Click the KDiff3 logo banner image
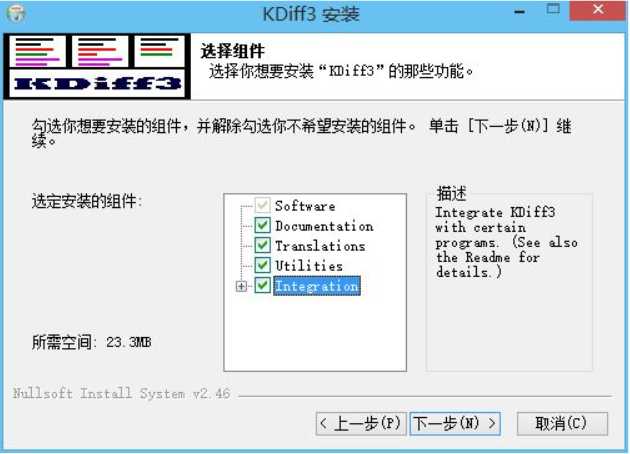The image size is (630, 454). coord(97,66)
